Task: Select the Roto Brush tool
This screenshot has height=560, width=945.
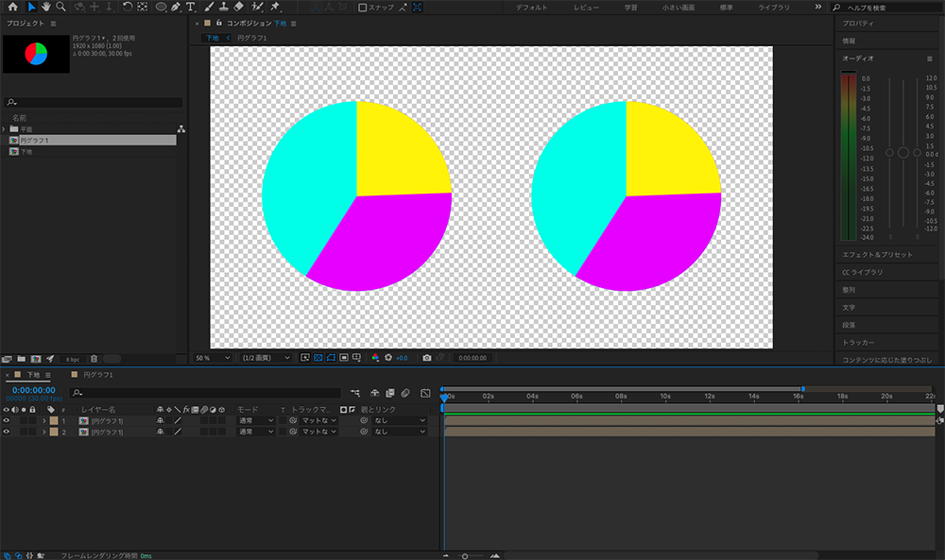Action: [257, 7]
